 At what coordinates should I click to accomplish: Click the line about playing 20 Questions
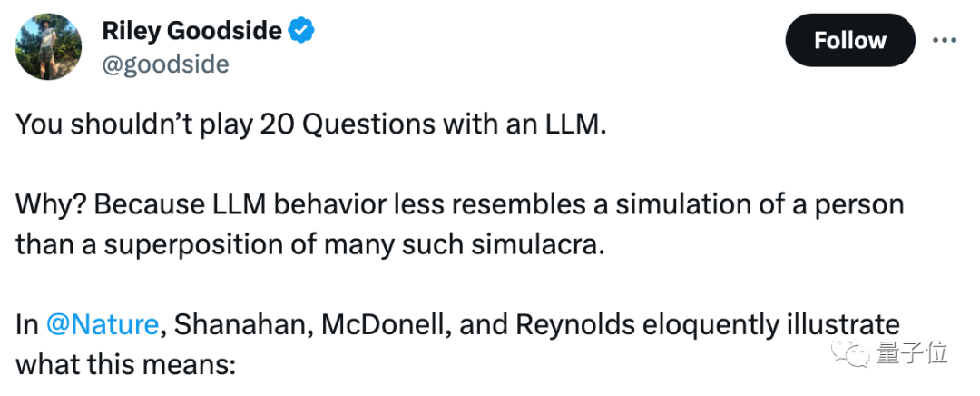coord(310,124)
